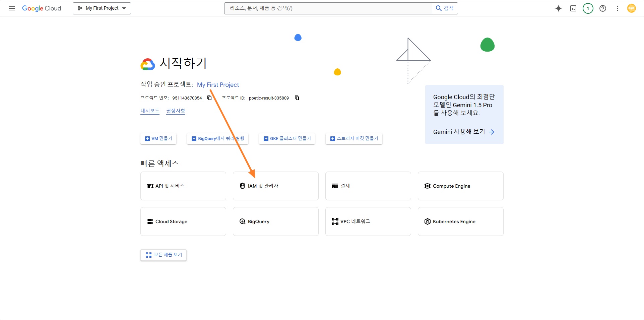Click the hexagon icon of Kubernetes Engine

(428, 221)
